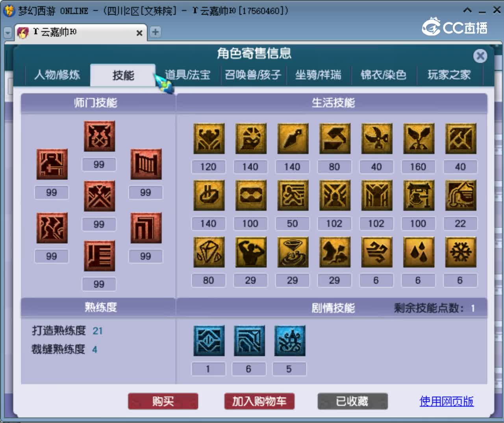Click the three water drops skill icon
The height and width of the screenshot is (423, 504).
419,252
